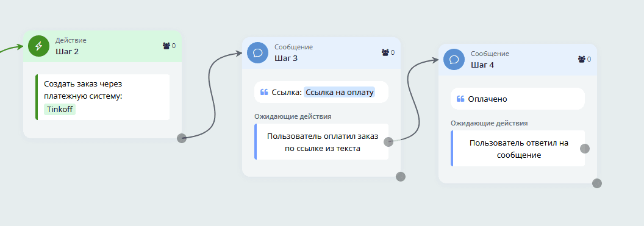Screen dimensions: 644x226
Task: Click the bottom corner connector dot of Шаг 3
Action: click(401, 177)
